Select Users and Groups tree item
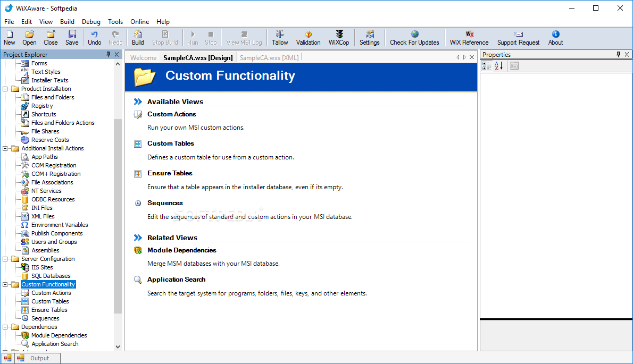 tap(54, 242)
